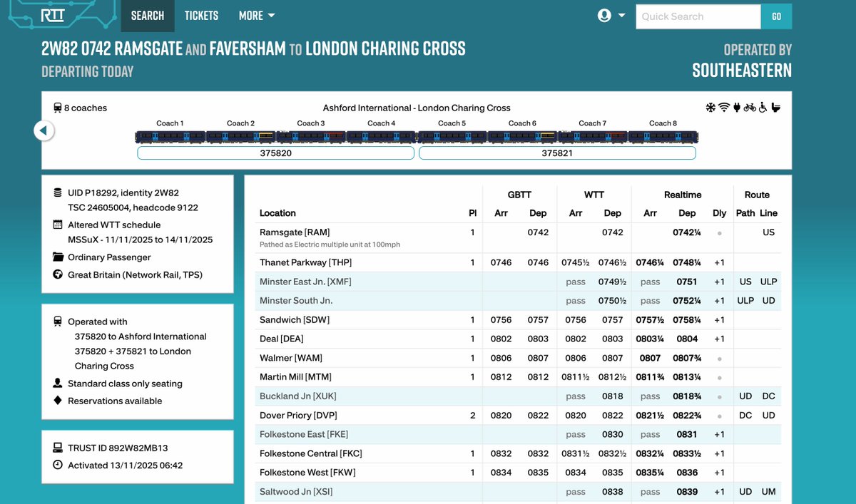Open Sandwich [SDW] location link

[x=295, y=320]
